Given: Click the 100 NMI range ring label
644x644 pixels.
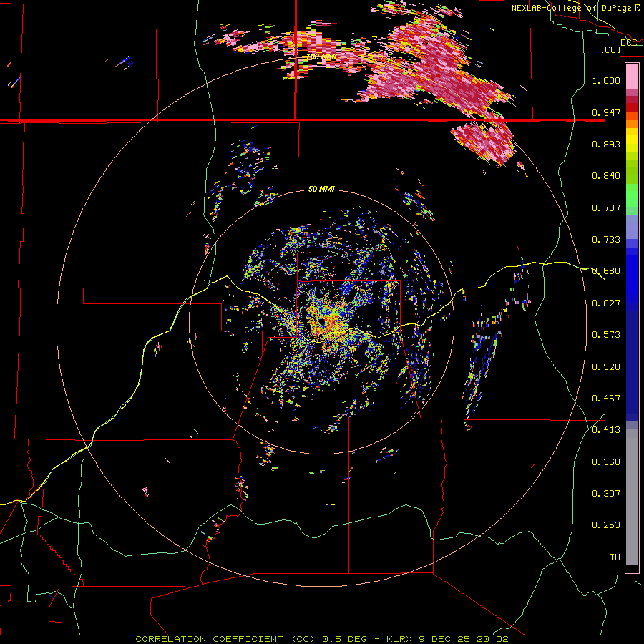Looking at the screenshot, I should (x=321, y=57).
